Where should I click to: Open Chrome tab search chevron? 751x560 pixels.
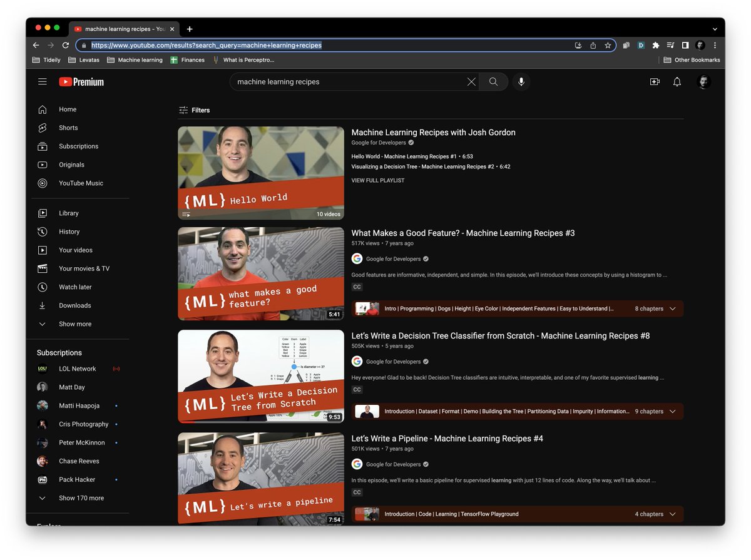pyautogui.click(x=715, y=29)
